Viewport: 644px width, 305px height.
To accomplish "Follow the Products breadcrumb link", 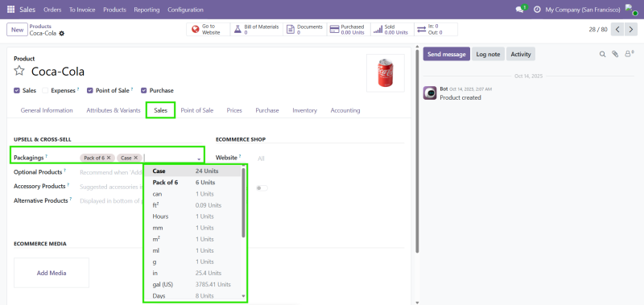I will pos(40,27).
